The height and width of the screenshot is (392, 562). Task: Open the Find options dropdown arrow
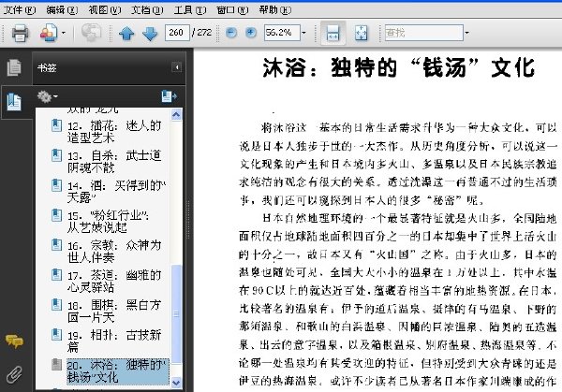pos(466,33)
